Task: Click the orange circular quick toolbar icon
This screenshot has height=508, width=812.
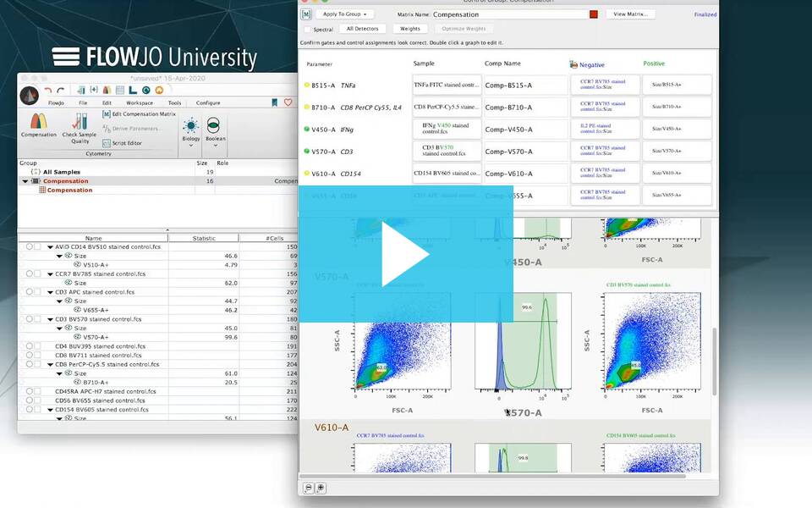Action: [x=159, y=91]
